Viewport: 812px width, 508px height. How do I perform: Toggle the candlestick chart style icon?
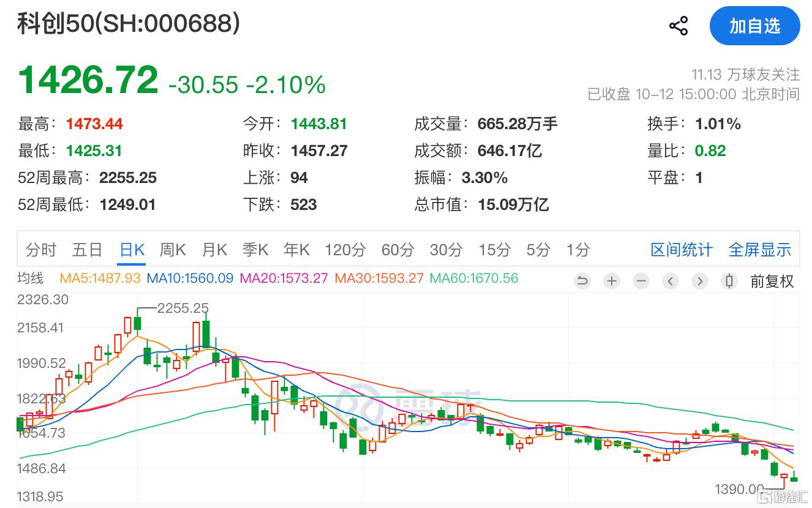click(x=729, y=281)
